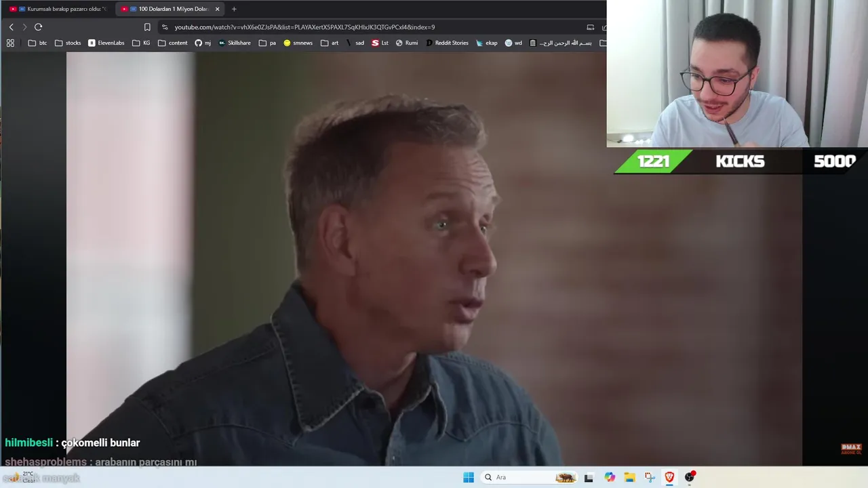Open OBS Studio from the taskbar
The height and width of the screenshot is (488, 868).
[x=690, y=477]
